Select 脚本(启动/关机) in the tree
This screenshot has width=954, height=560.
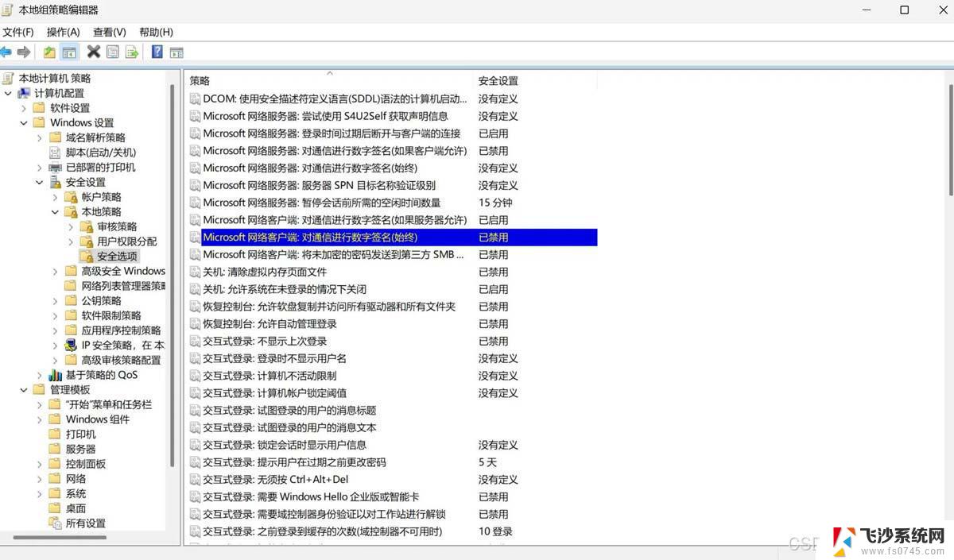[x=101, y=153]
